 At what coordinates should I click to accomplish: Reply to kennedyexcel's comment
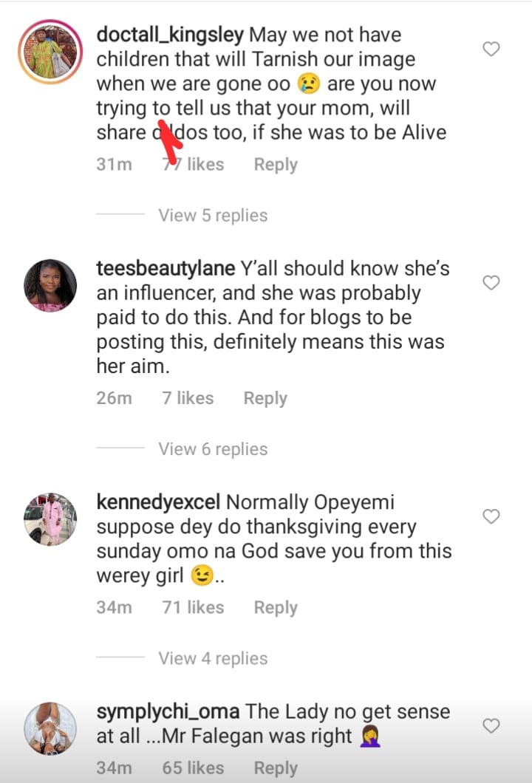(x=276, y=608)
